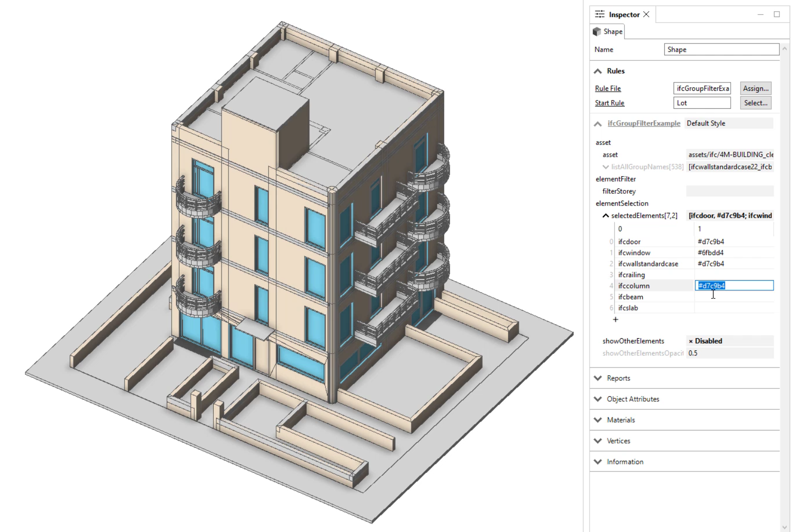Open the Start Rule link
This screenshot has height=532, width=796.
click(610, 103)
